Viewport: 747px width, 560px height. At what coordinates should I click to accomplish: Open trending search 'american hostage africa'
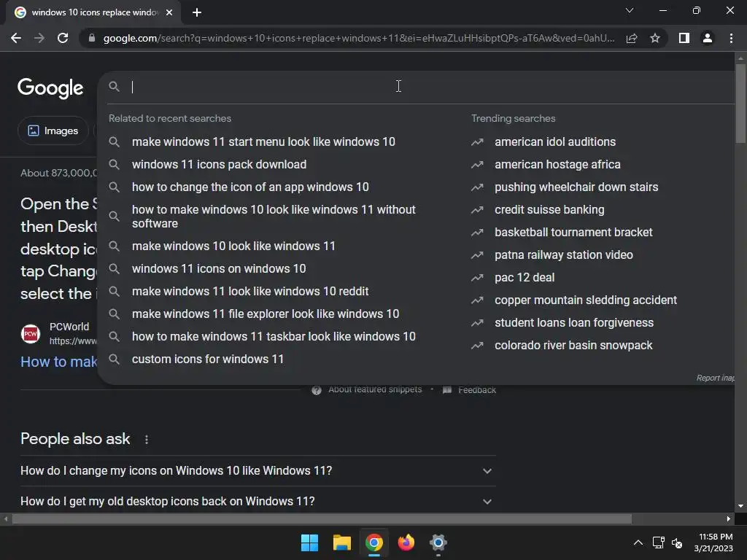557,164
